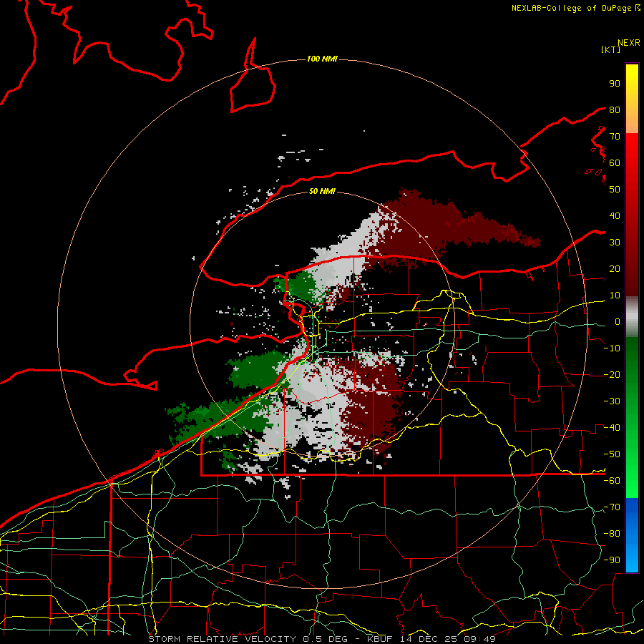Click the STORM RELATIVE VELOCITY caption text
This screenshot has height=644, width=644.
pos(222,639)
